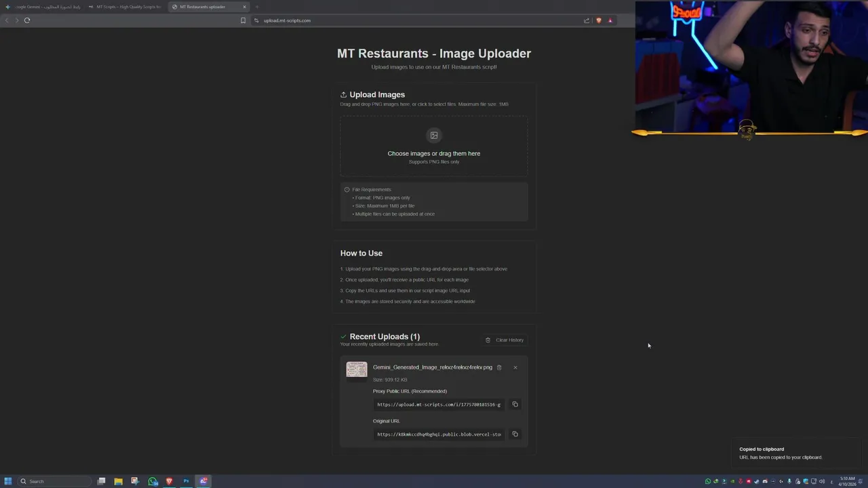The image size is (868, 488).
Task: Delete uploaded Gemini image via trash icon
Action: click(499, 367)
